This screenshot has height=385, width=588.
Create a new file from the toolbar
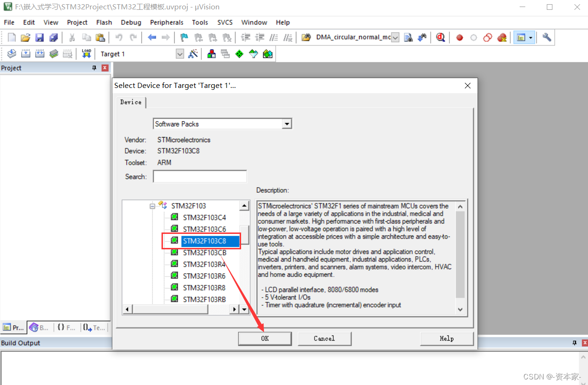pyautogui.click(x=12, y=37)
